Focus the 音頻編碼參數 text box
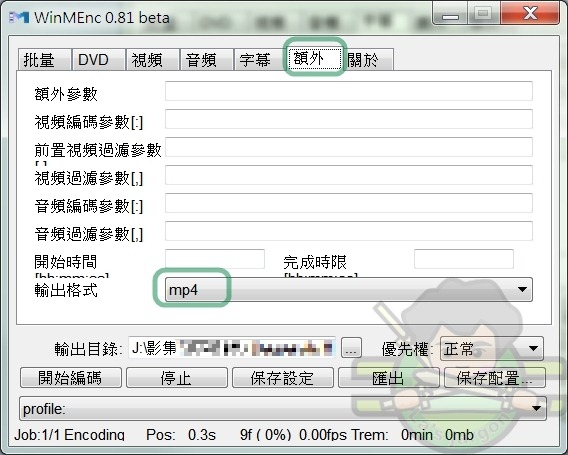 (349, 203)
